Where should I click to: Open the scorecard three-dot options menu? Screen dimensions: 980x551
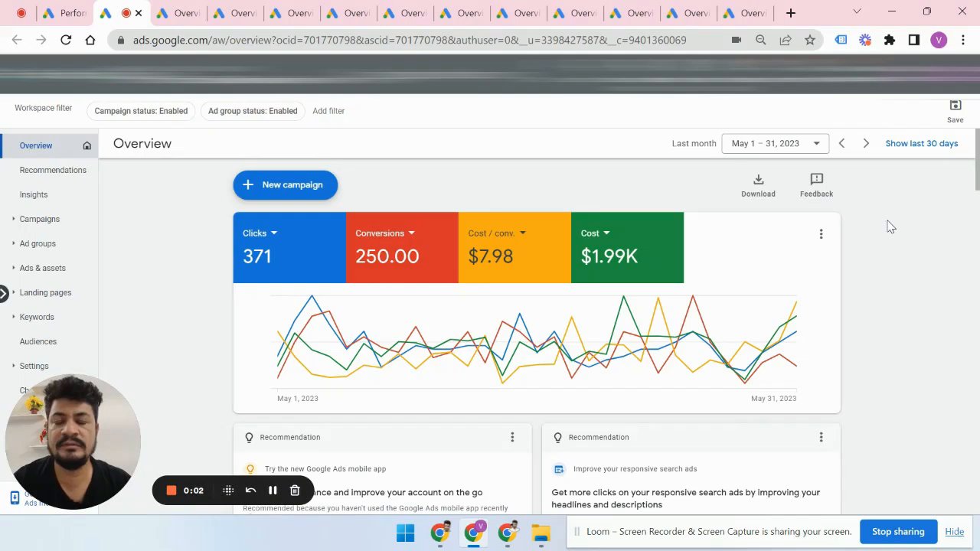pos(821,234)
